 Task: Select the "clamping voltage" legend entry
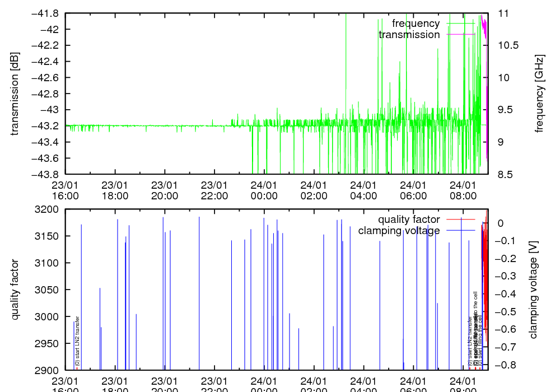pos(399,231)
